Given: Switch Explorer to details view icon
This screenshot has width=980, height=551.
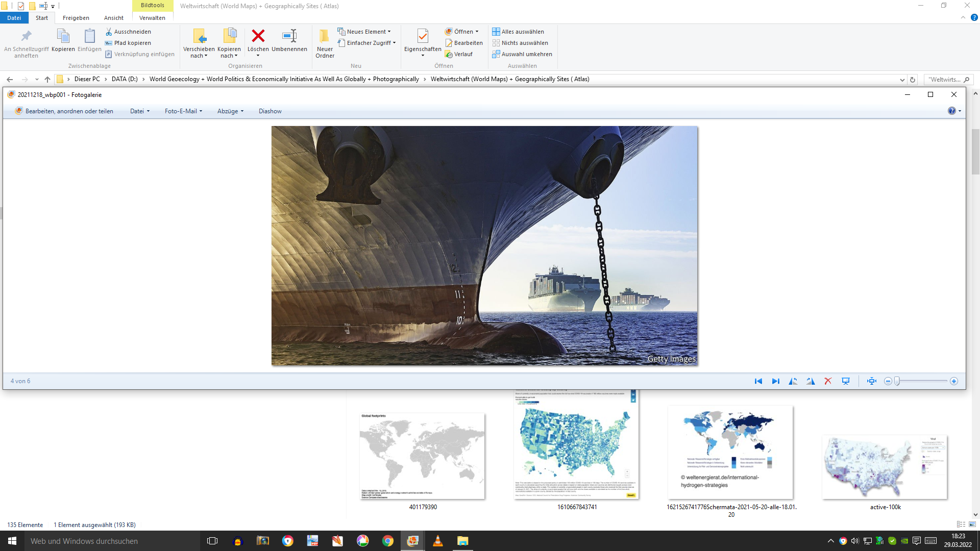Looking at the screenshot, I should click(x=961, y=524).
